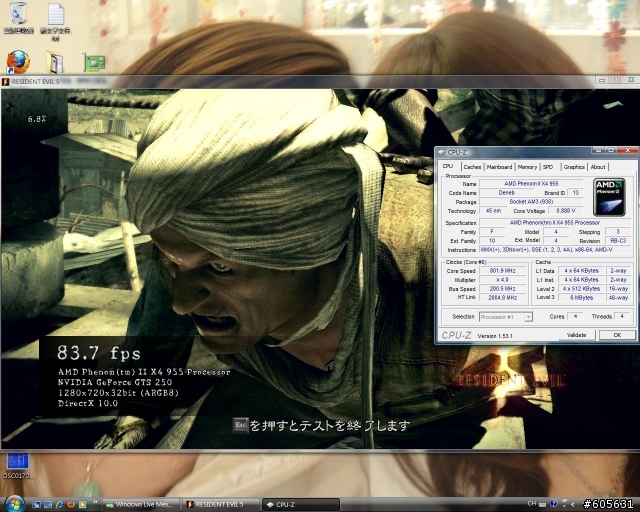Maximize the RESIDENT EVIL 5 window
640x512 pixels.
615,80
